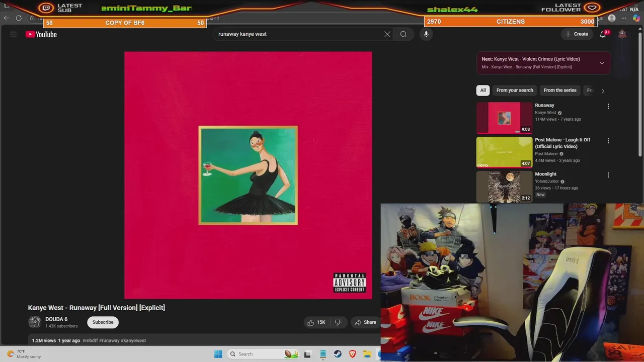Select the All filter chip
This screenshot has height=362, width=644.
(x=483, y=90)
